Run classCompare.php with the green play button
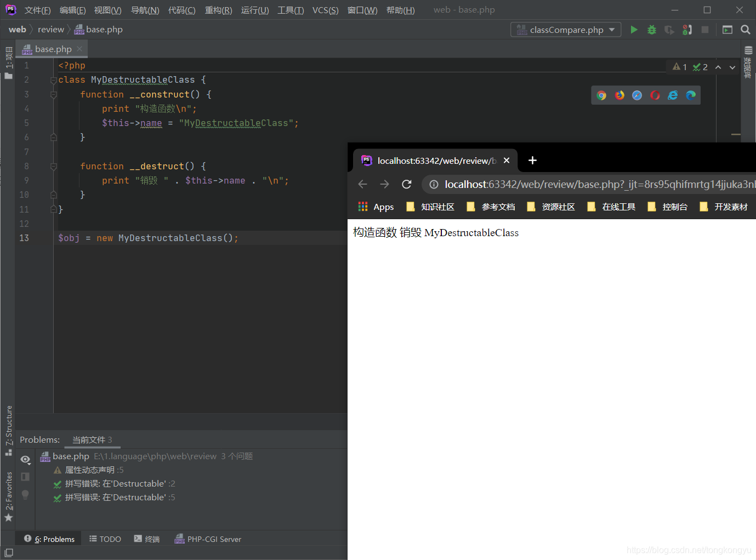Screen dimensions: 756x560 634,30
